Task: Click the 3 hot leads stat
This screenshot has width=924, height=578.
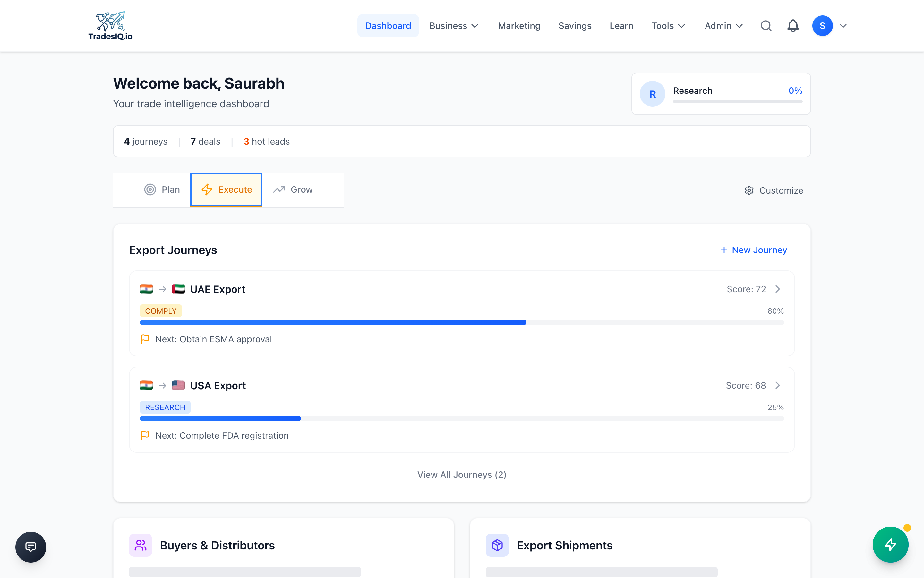Action: [267, 141]
